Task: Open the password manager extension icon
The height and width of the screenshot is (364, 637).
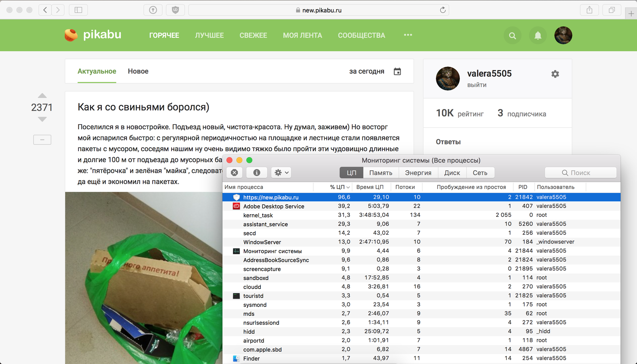Action: tap(153, 10)
